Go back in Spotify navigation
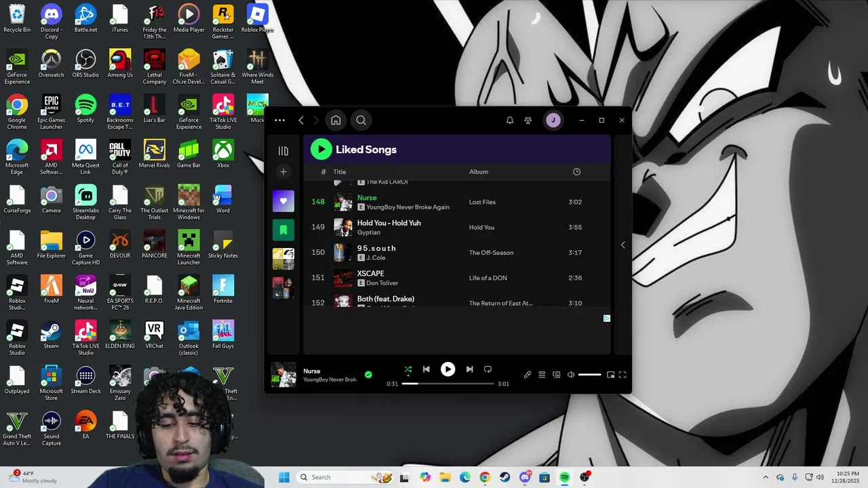 pyautogui.click(x=301, y=121)
